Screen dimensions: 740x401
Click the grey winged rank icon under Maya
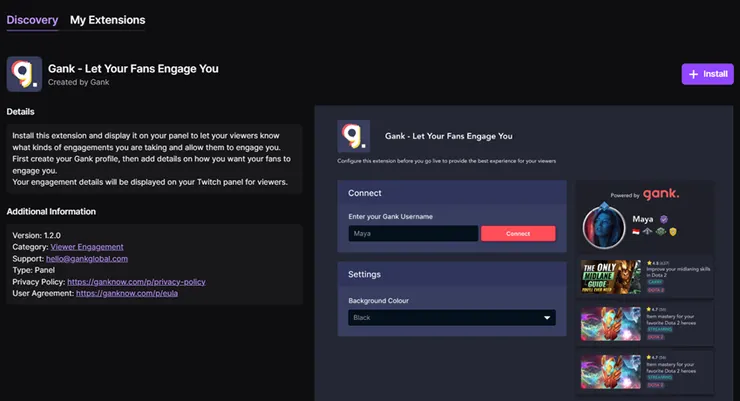(648, 231)
